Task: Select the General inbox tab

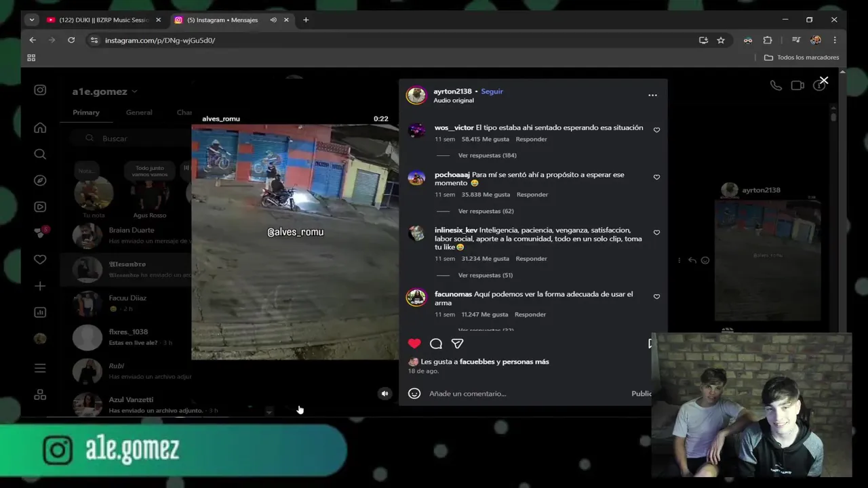Action: pyautogui.click(x=139, y=113)
